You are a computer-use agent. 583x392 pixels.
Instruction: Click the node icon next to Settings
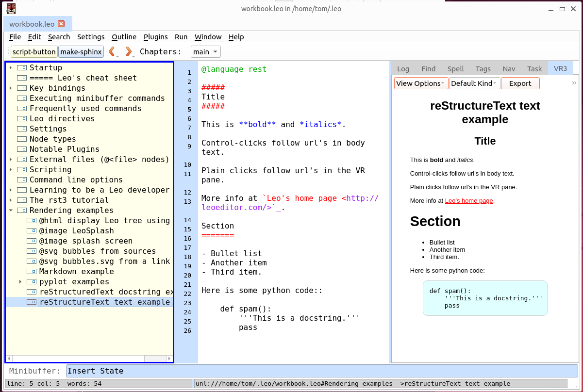click(22, 129)
